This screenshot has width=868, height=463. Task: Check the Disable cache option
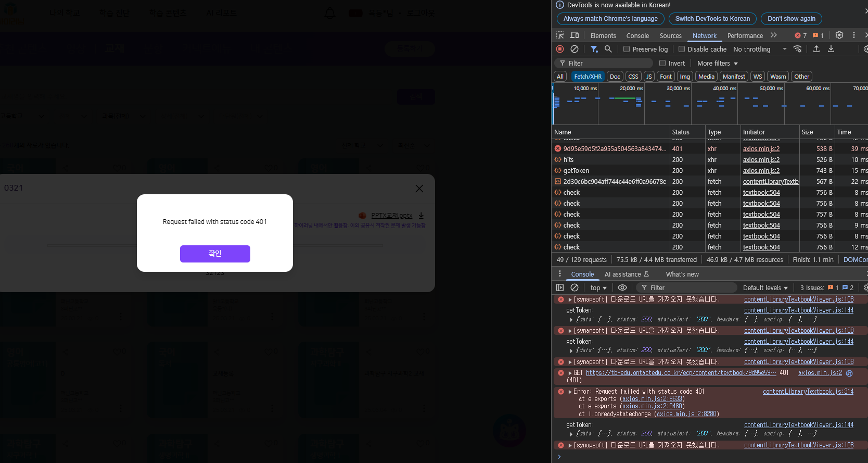point(682,49)
